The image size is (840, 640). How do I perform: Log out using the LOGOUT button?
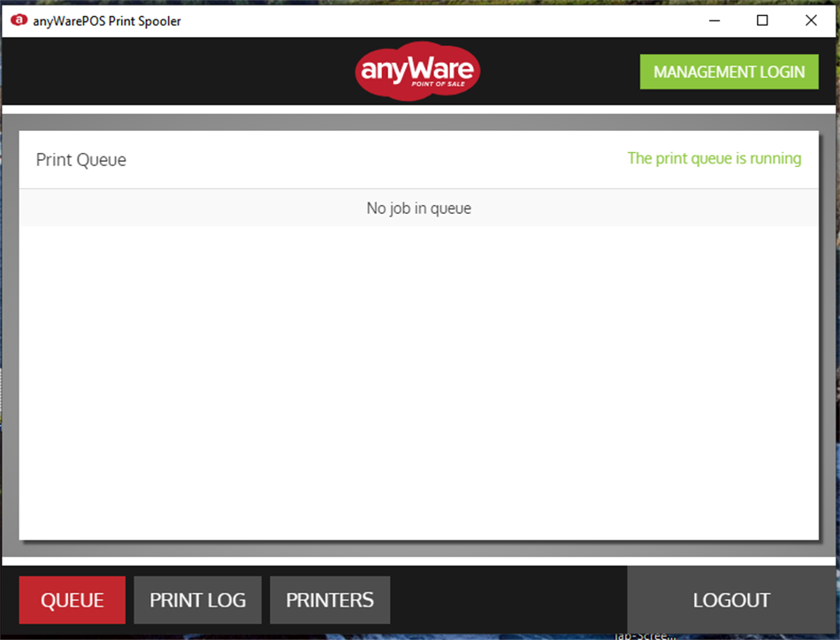[x=731, y=599]
